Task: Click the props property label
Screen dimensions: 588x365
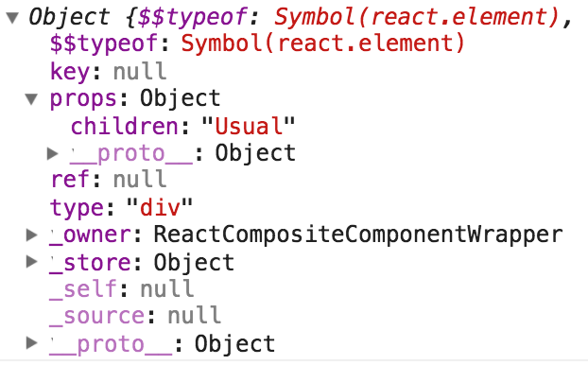Action: tap(83, 99)
